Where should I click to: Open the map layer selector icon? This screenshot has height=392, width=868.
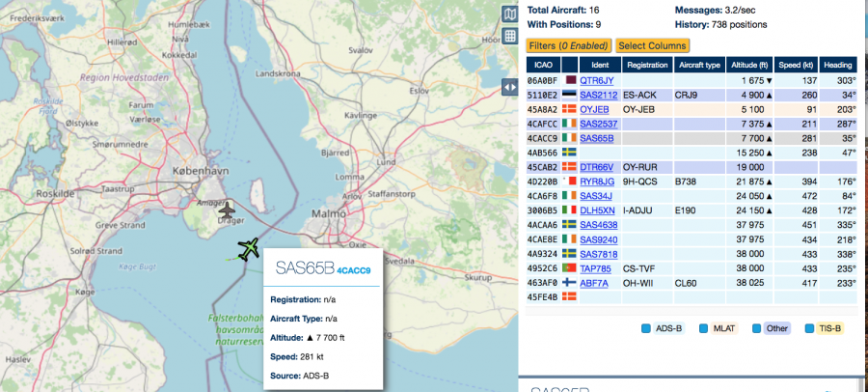(510, 14)
